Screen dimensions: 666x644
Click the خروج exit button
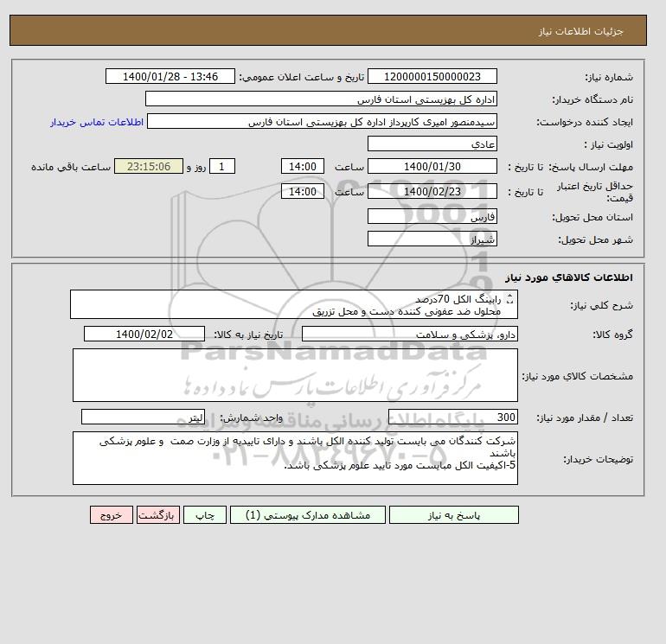112,515
